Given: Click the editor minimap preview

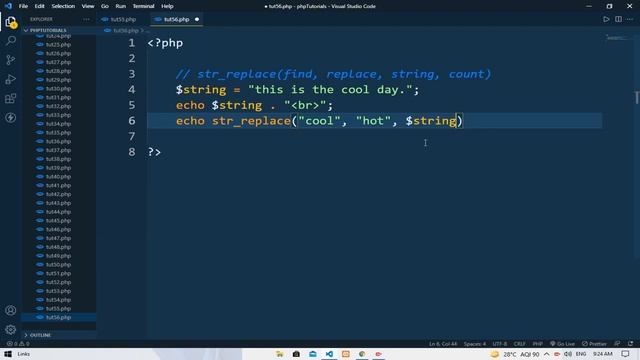Looking at the screenshot, I should click(618, 38).
